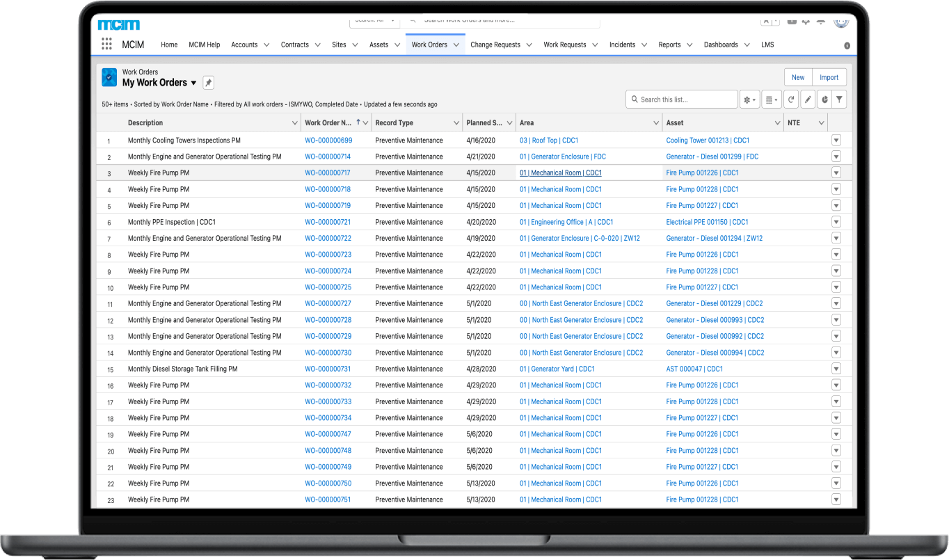Click the New work order button
Image resolution: width=949 pixels, height=560 pixels.
click(x=798, y=77)
